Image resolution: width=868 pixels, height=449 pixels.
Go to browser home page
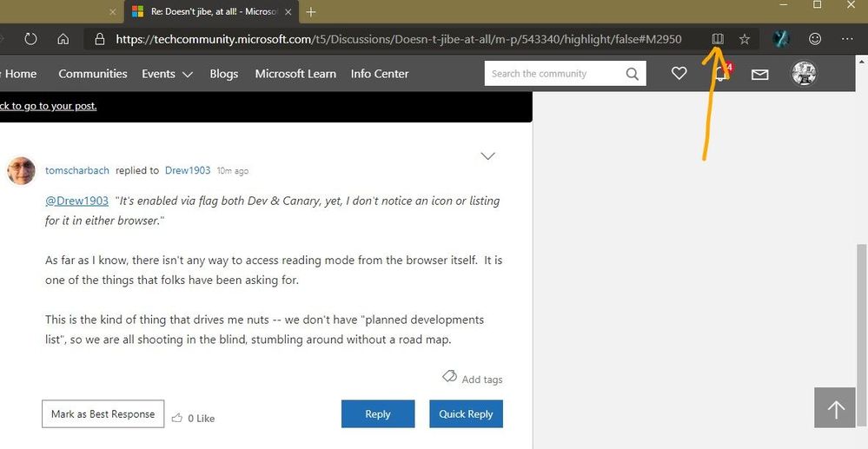click(63, 39)
